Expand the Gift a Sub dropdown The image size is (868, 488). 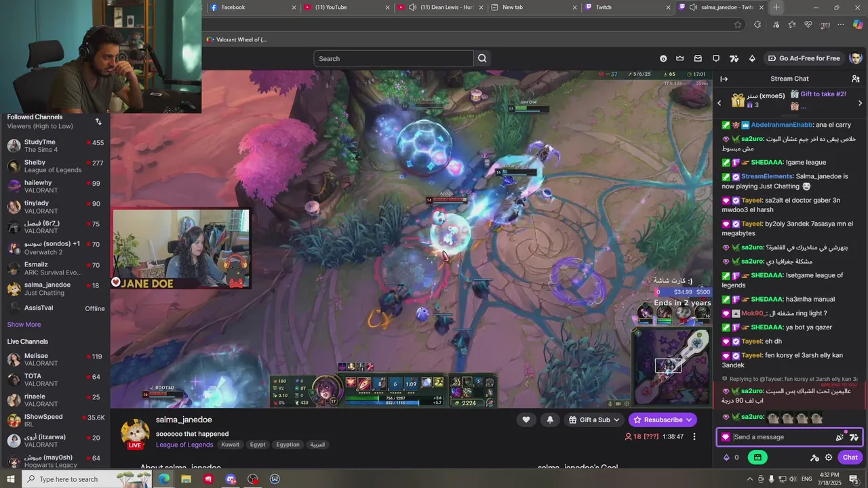pyautogui.click(x=594, y=420)
